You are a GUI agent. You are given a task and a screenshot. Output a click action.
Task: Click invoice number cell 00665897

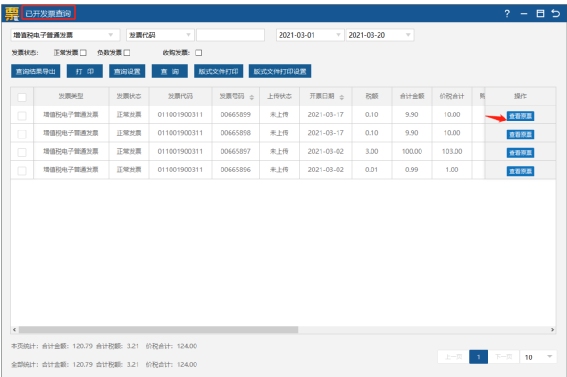(236, 151)
